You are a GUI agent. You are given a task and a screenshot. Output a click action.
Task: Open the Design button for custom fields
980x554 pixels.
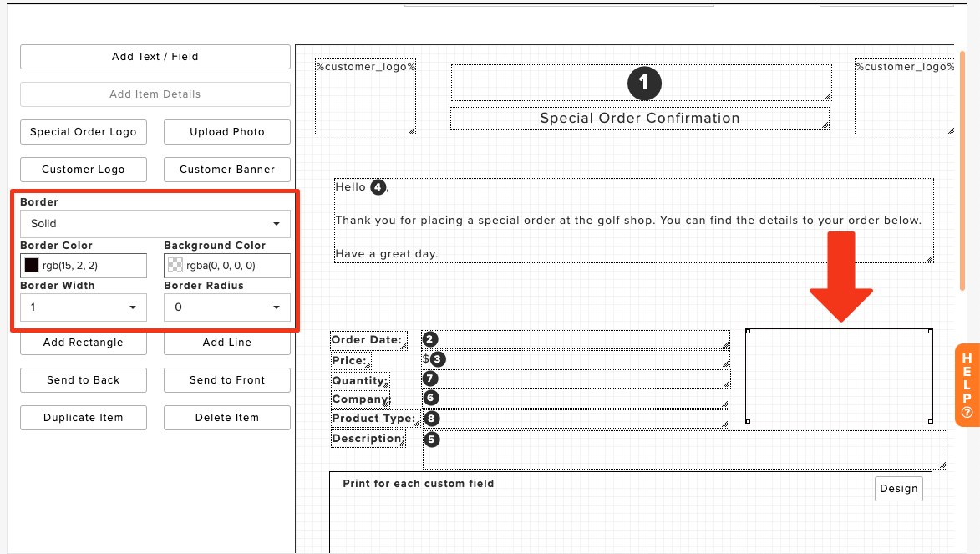pos(899,489)
